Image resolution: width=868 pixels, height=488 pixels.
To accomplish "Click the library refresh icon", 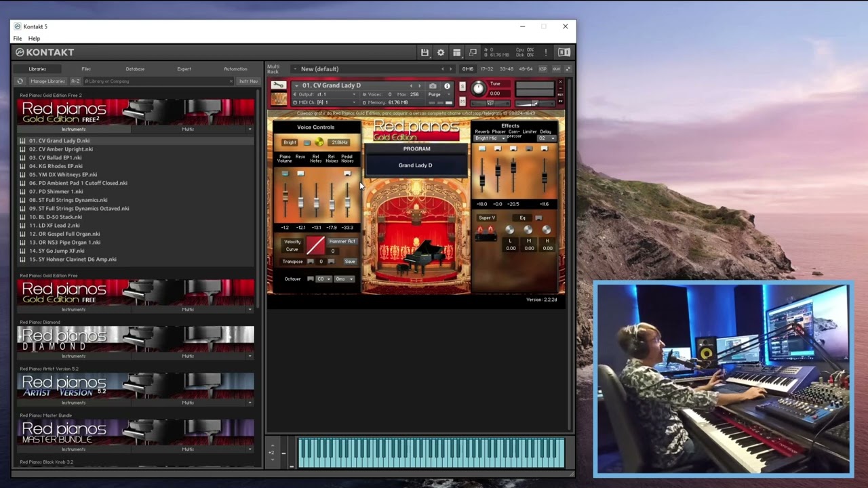I will pos(20,81).
